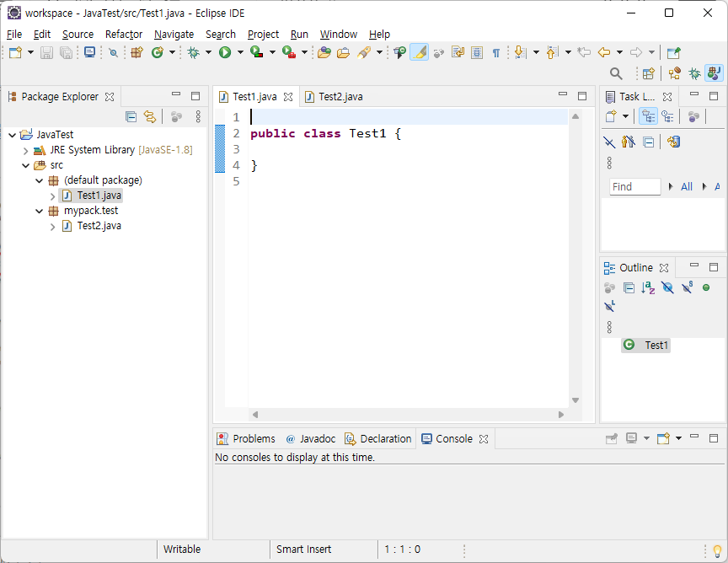Switch to the Problems tab
The height and width of the screenshot is (563, 728).
(246, 438)
